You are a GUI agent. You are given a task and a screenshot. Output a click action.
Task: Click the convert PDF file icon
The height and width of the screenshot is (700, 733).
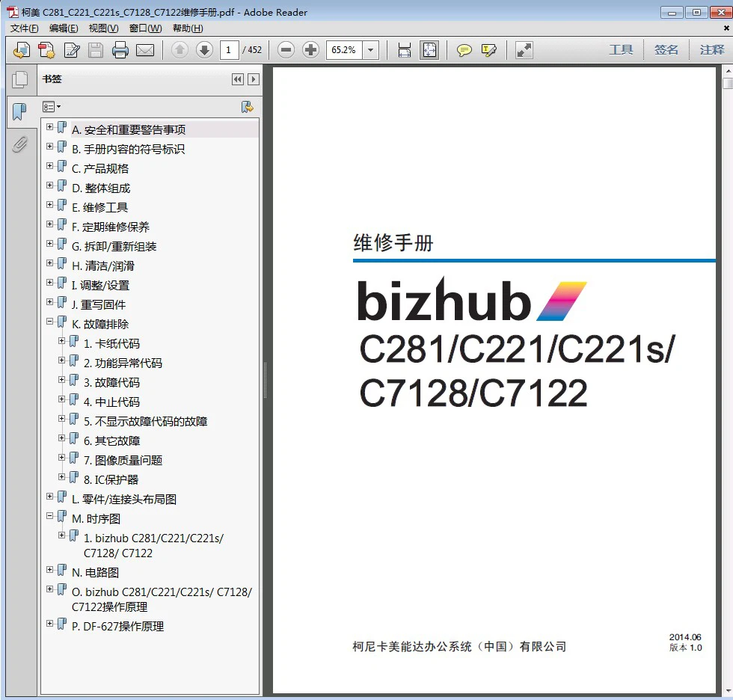click(46, 49)
